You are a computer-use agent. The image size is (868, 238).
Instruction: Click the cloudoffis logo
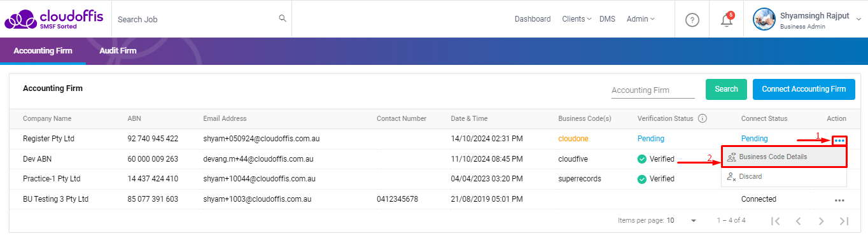click(53, 19)
